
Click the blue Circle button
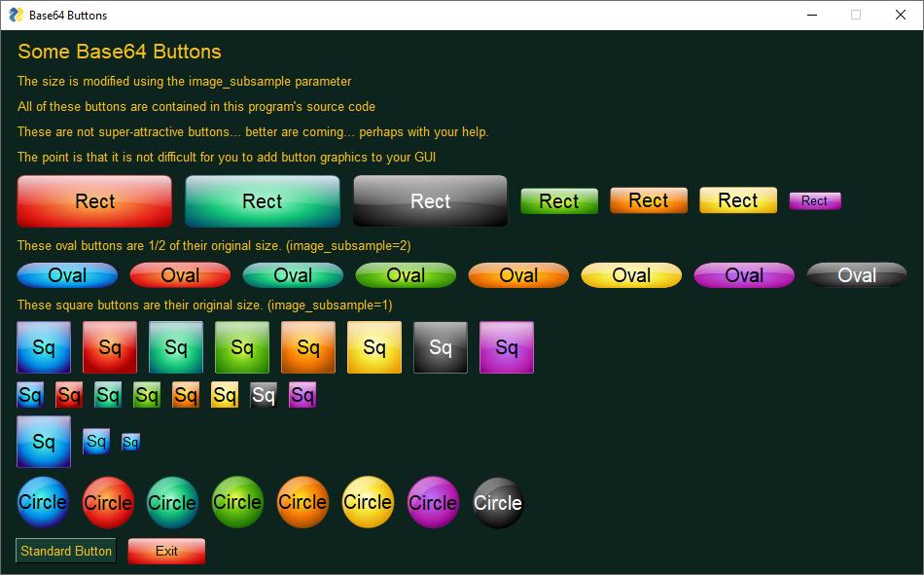(43, 502)
